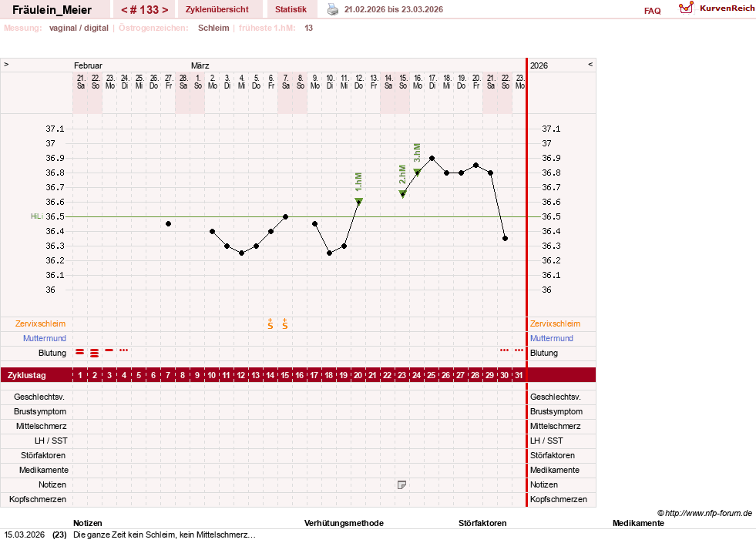Select cervical mucus symbol on March 6
Image resolution: width=756 pixels, height=553 pixels.
(270, 323)
